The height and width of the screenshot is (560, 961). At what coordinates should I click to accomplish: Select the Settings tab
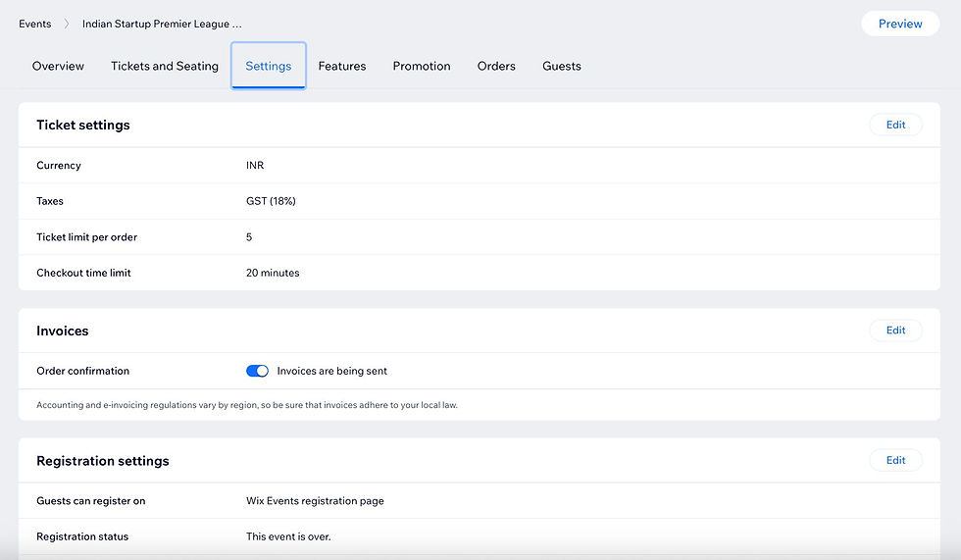pyautogui.click(x=269, y=66)
